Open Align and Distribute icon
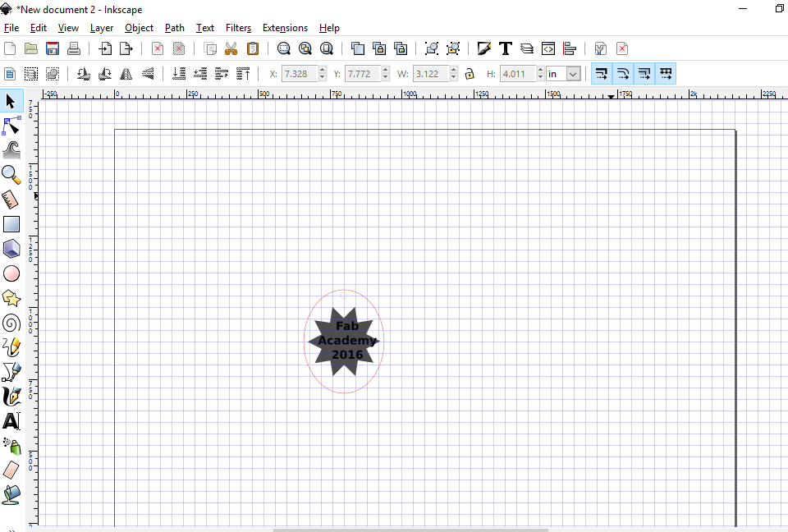 [570, 48]
